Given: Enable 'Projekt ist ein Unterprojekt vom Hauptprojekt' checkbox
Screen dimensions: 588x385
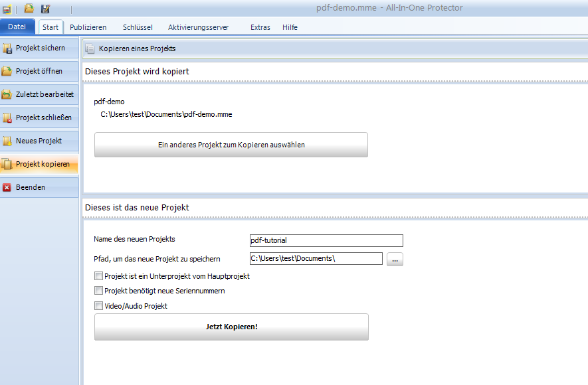Looking at the screenshot, I should click(98, 276).
